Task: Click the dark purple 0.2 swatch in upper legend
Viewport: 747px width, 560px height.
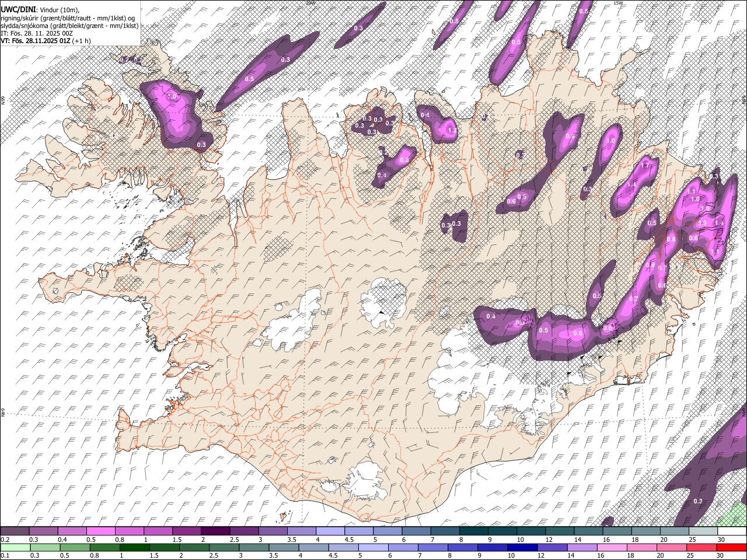Action: (15, 531)
